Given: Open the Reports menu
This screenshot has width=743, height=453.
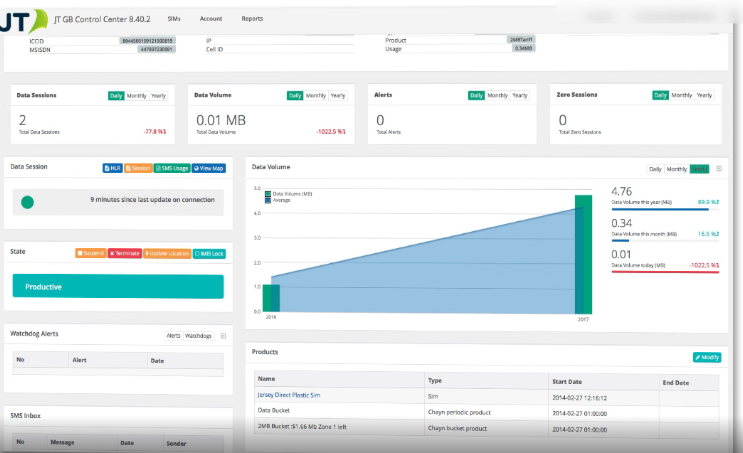Looking at the screenshot, I should click(x=252, y=18).
